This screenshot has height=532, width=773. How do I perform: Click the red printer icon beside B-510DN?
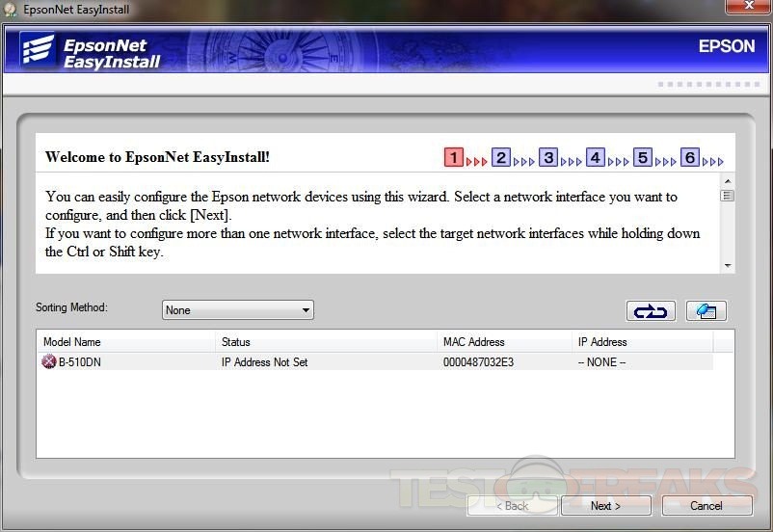coord(49,362)
